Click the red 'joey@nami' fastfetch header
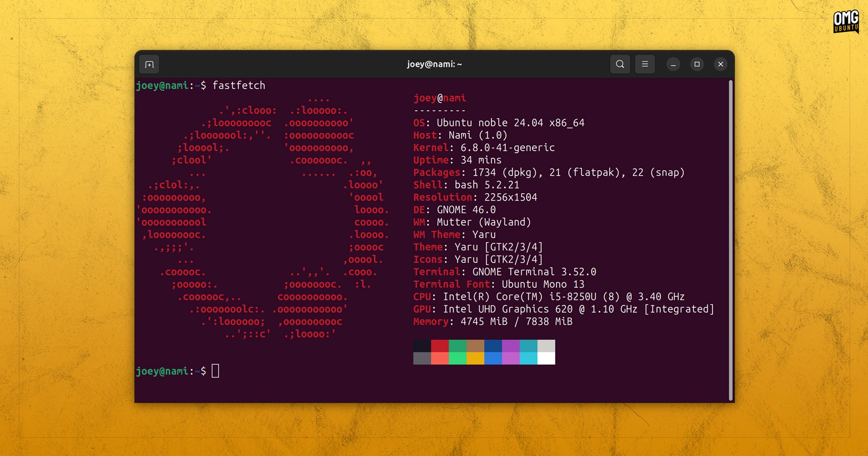This screenshot has width=868, height=456. point(439,98)
